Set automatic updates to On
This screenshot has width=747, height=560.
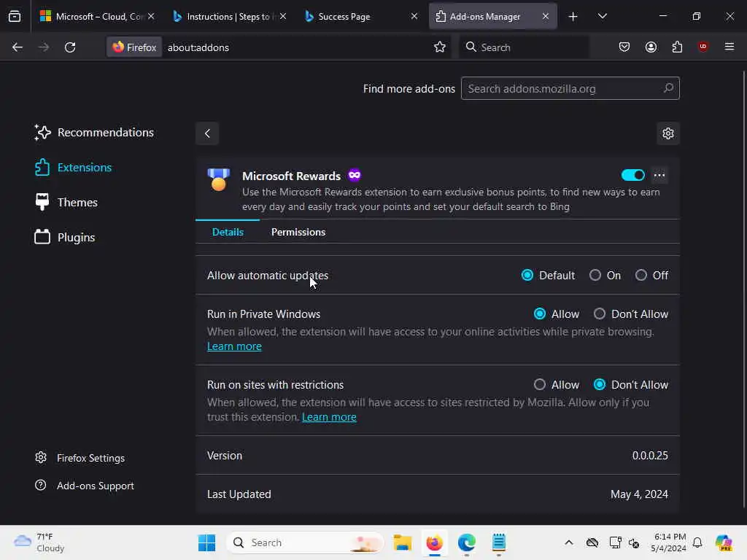[595, 275]
